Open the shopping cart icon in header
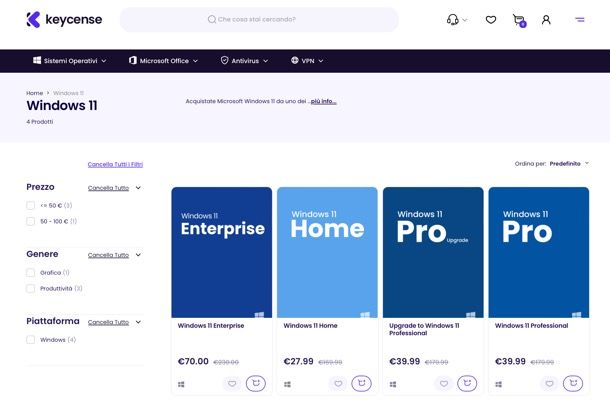Viewport: 610px width, 412px height. [519, 20]
